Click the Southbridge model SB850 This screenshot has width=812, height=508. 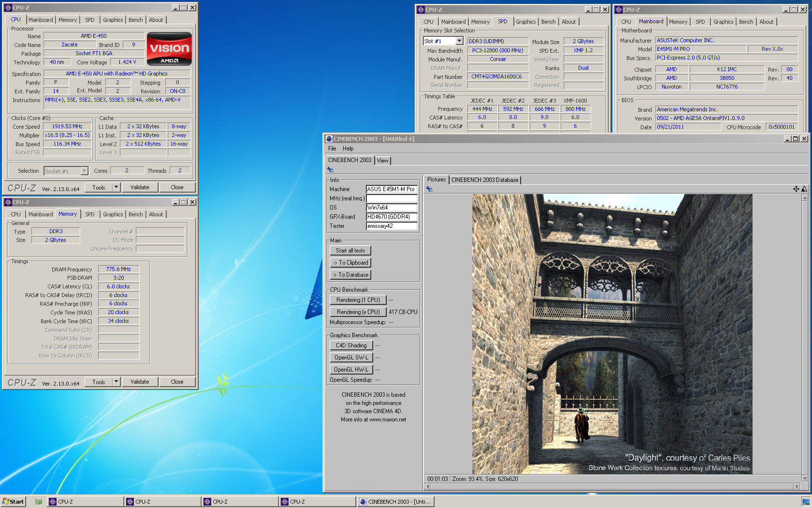pyautogui.click(x=727, y=78)
